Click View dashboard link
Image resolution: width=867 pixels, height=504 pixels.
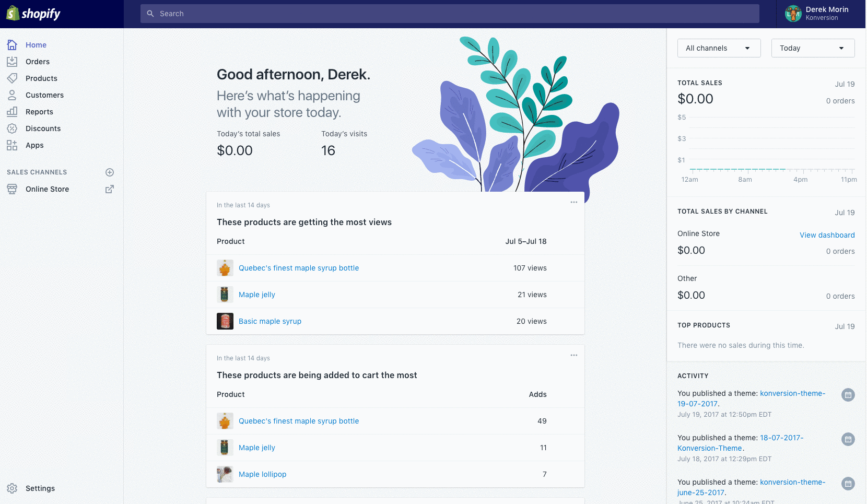[827, 235]
